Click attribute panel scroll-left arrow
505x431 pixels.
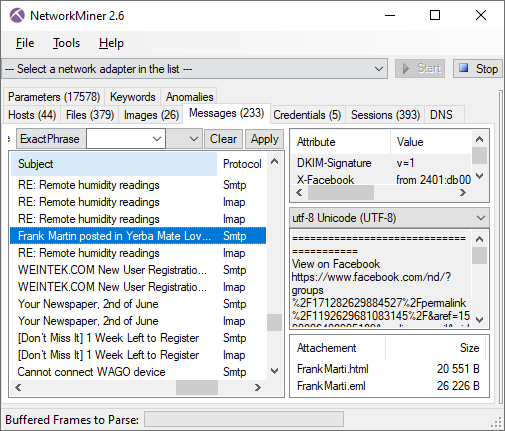[299, 192]
